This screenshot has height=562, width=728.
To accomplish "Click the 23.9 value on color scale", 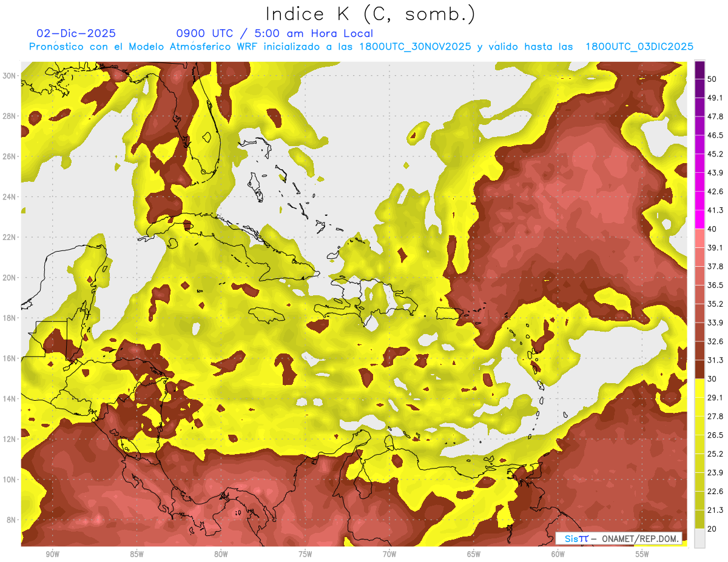I will click(x=716, y=473).
